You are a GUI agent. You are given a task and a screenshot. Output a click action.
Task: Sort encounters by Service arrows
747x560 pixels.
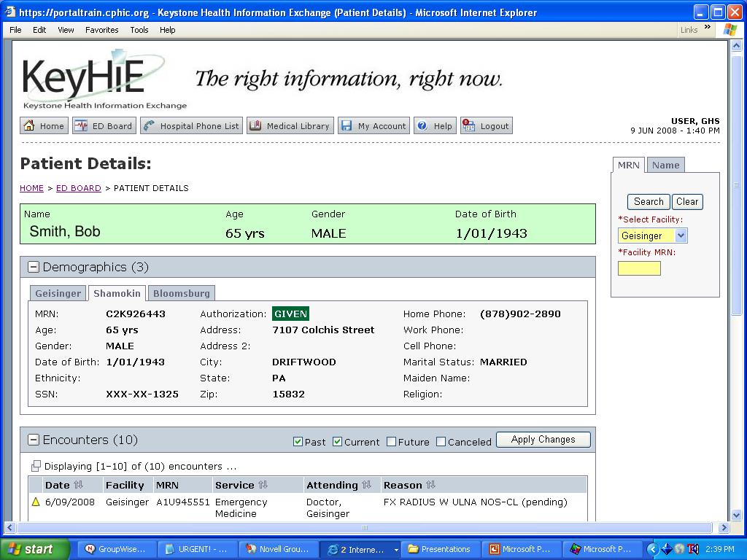coord(263,485)
